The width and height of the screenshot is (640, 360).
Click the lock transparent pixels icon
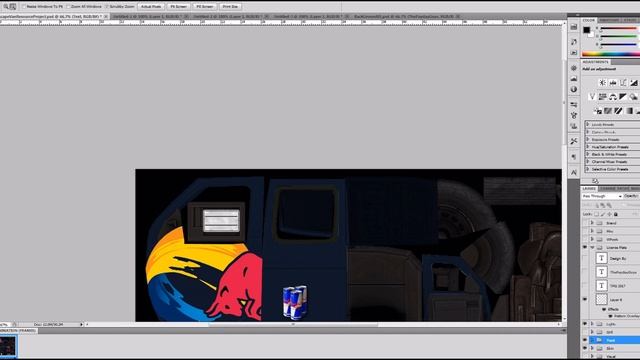[596, 214]
